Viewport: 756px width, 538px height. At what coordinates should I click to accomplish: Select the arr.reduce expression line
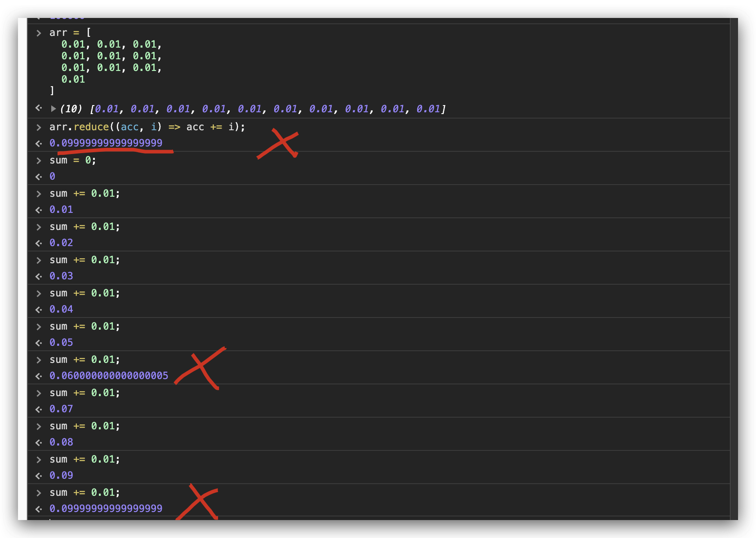click(147, 127)
